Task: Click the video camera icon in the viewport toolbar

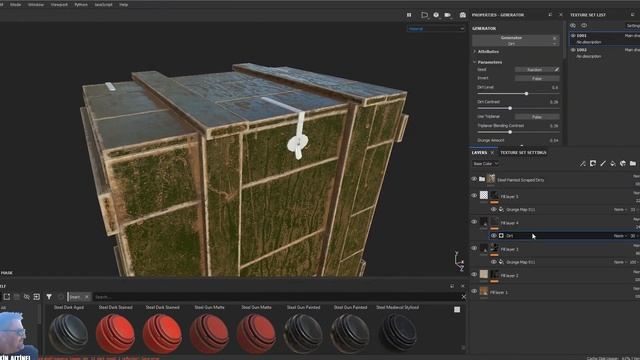Action: click(448, 15)
